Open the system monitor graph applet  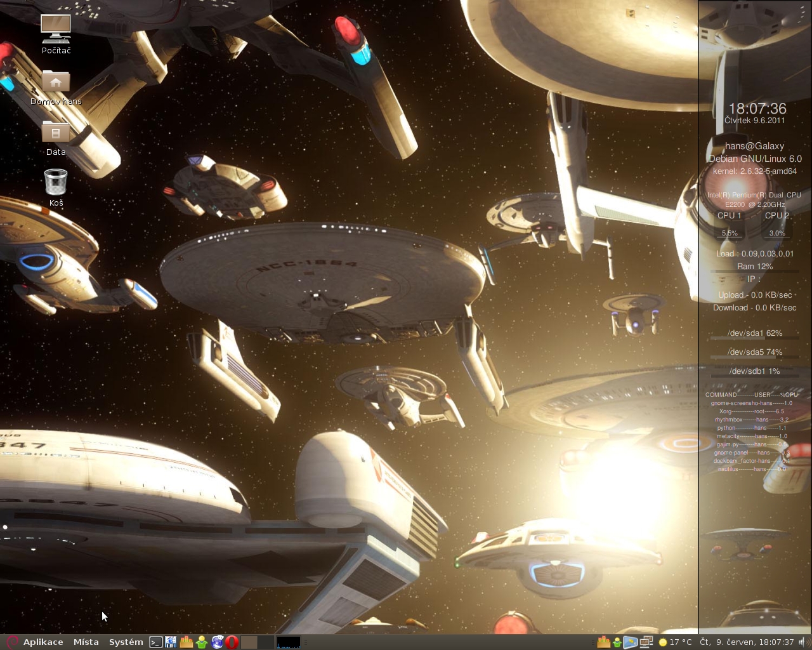pos(289,642)
